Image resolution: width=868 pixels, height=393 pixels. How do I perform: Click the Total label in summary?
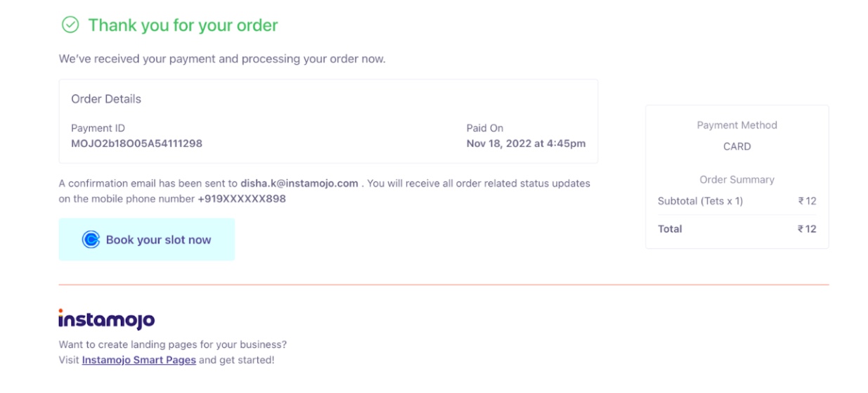[670, 229]
